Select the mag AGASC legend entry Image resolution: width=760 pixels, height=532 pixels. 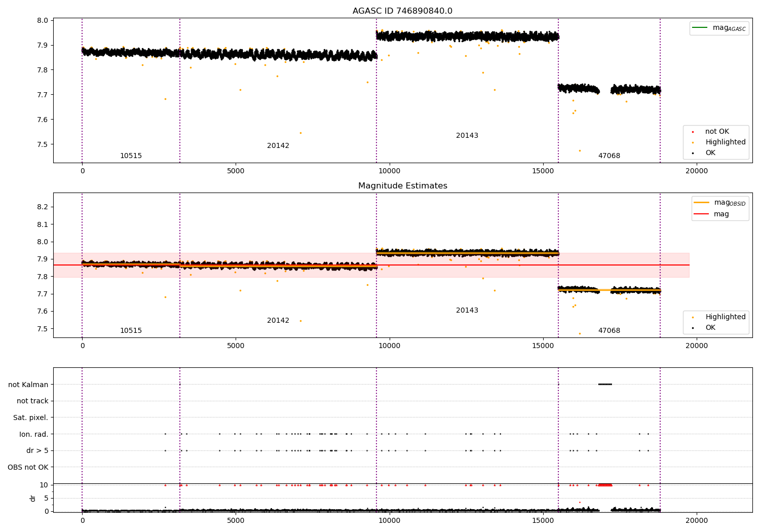719,28
